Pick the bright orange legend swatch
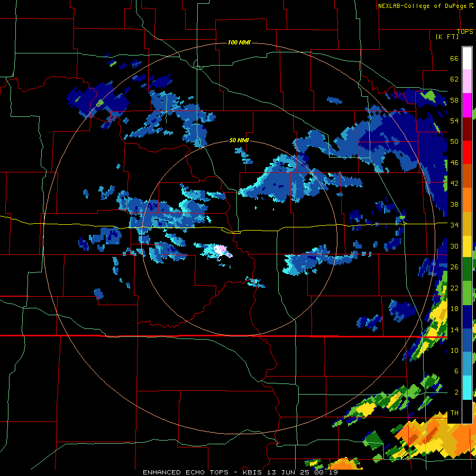Image resolution: width=476 pixels, height=476 pixels. tap(467, 200)
